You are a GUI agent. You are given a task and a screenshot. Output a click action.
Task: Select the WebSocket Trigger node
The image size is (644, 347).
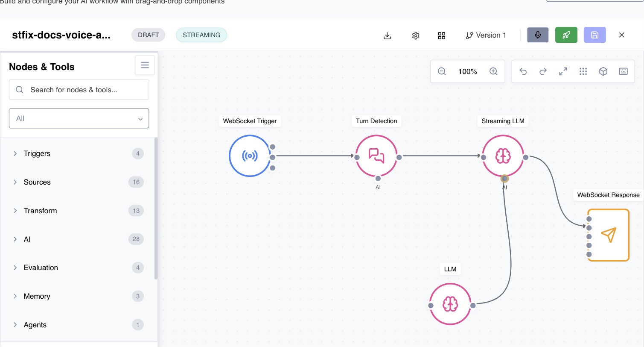[x=250, y=156]
